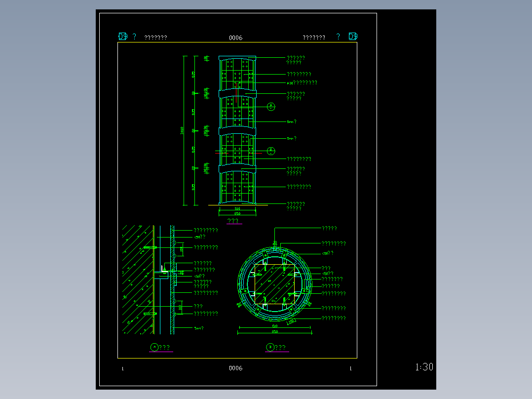Image resolution: width=532 pixels, height=399 pixels.
Task: Click the bottom 0006 sheet number
Action: point(235,368)
